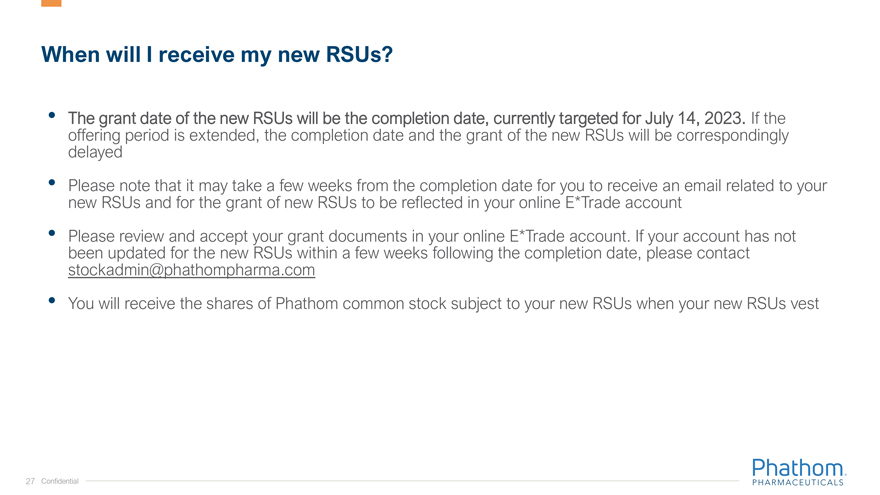Click the page number 27 in footer
The image size is (880, 495).
[x=30, y=481]
